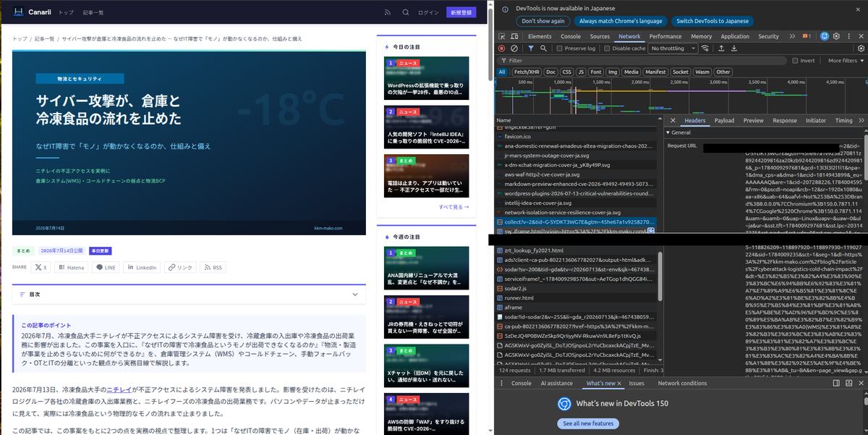Share the article on X
Viewport: 868px width, 435px height.
coord(41,267)
